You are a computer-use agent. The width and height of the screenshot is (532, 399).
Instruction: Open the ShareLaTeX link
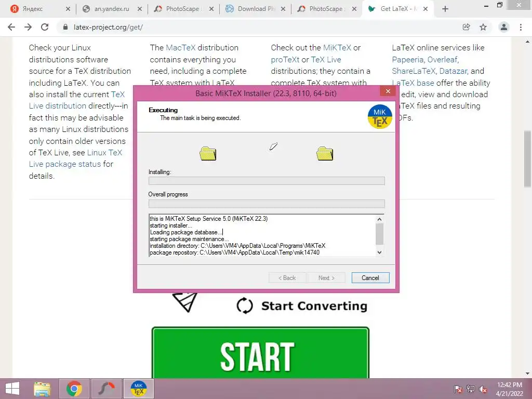click(414, 71)
